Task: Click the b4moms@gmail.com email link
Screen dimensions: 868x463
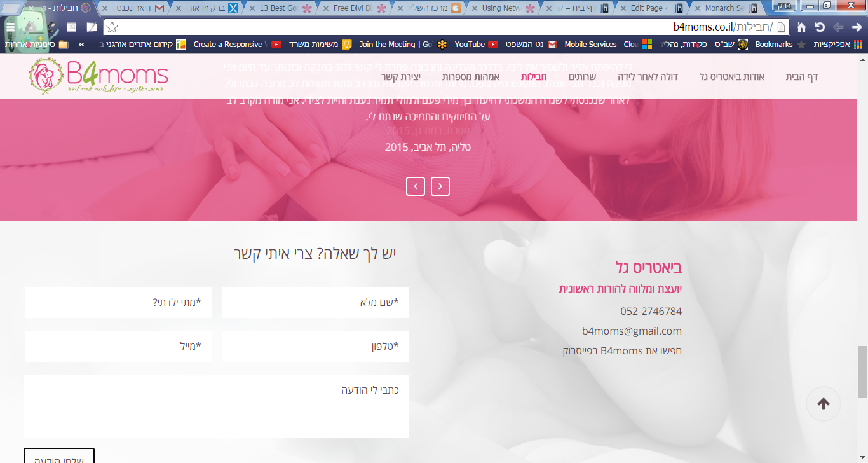Action: tap(632, 331)
